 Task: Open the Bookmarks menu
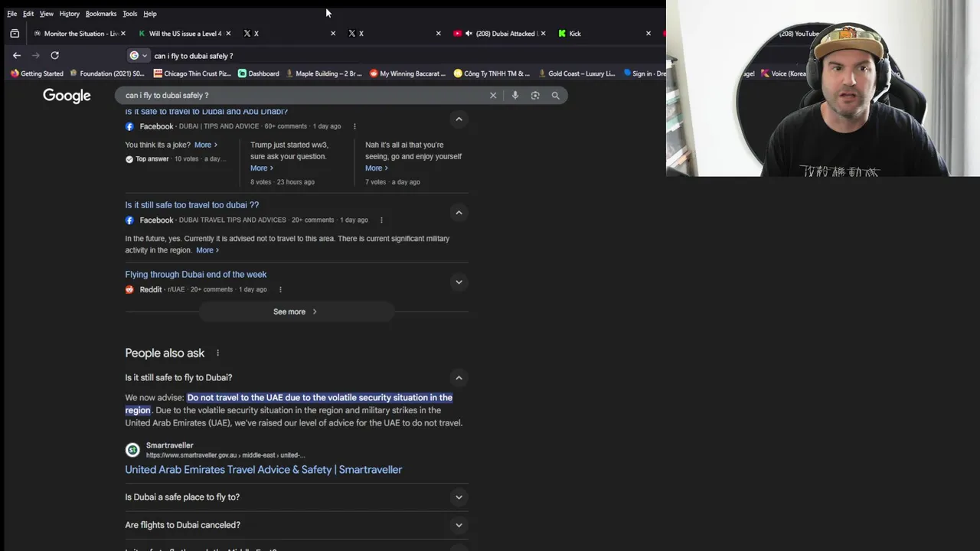(101, 14)
